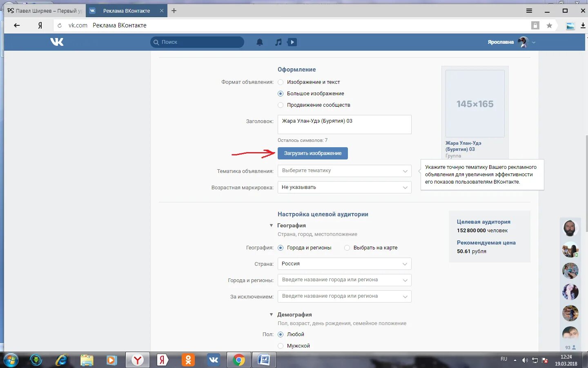Switch to the Павел Ширяев tab
Screen dimensions: 588x368
coord(45,11)
